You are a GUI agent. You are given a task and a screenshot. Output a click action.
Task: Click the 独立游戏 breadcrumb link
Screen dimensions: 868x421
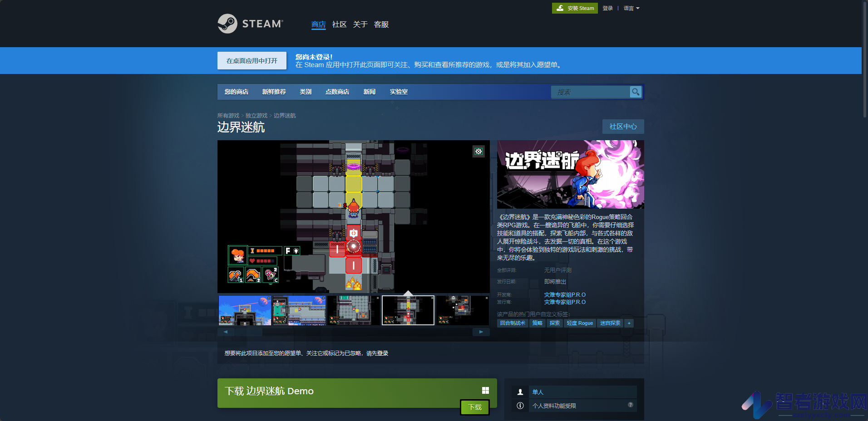[256, 116]
